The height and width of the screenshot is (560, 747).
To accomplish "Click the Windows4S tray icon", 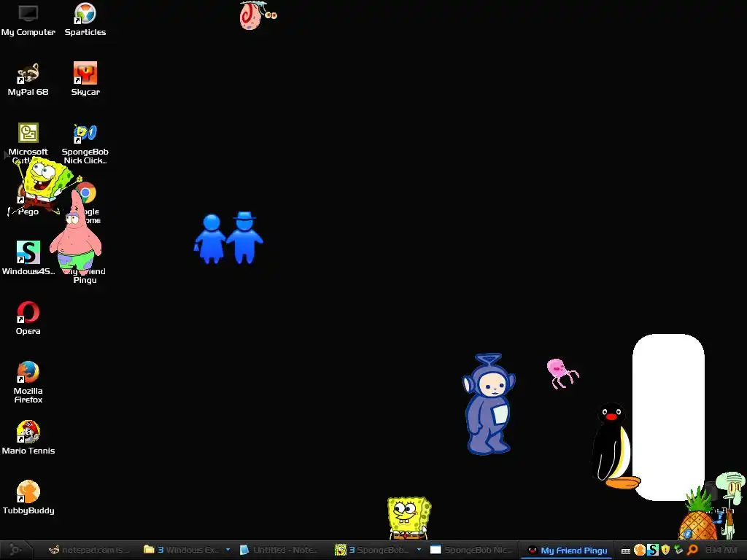I will (653, 551).
